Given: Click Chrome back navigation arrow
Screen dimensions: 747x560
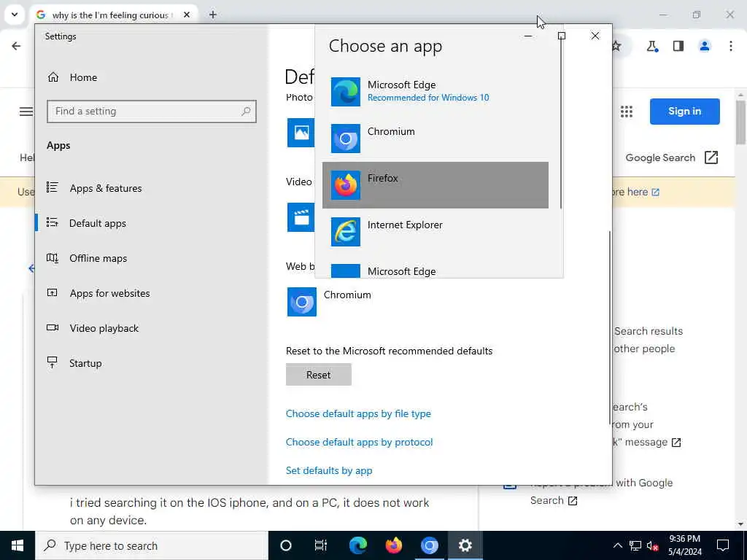Looking at the screenshot, I should 16,46.
